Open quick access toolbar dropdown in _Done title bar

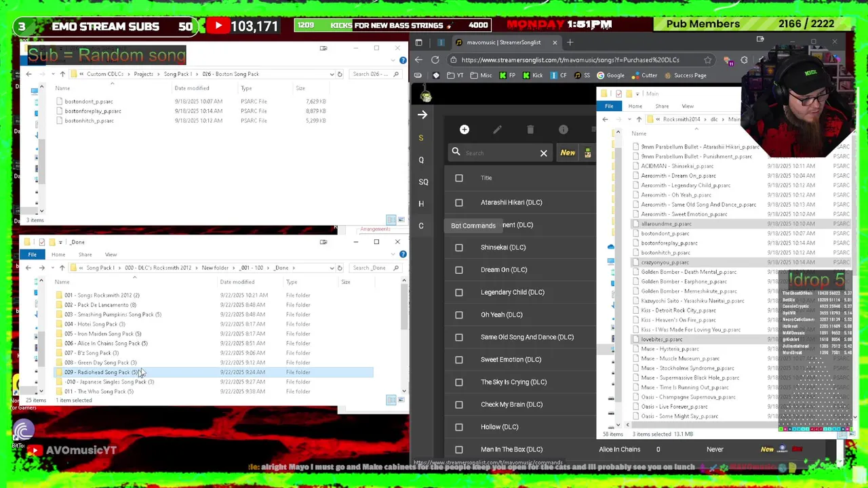[60, 242]
